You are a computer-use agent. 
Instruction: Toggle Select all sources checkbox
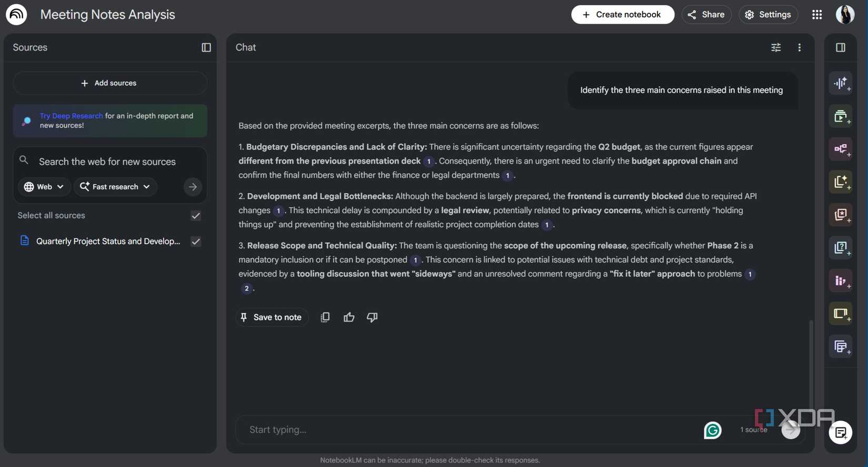(195, 215)
